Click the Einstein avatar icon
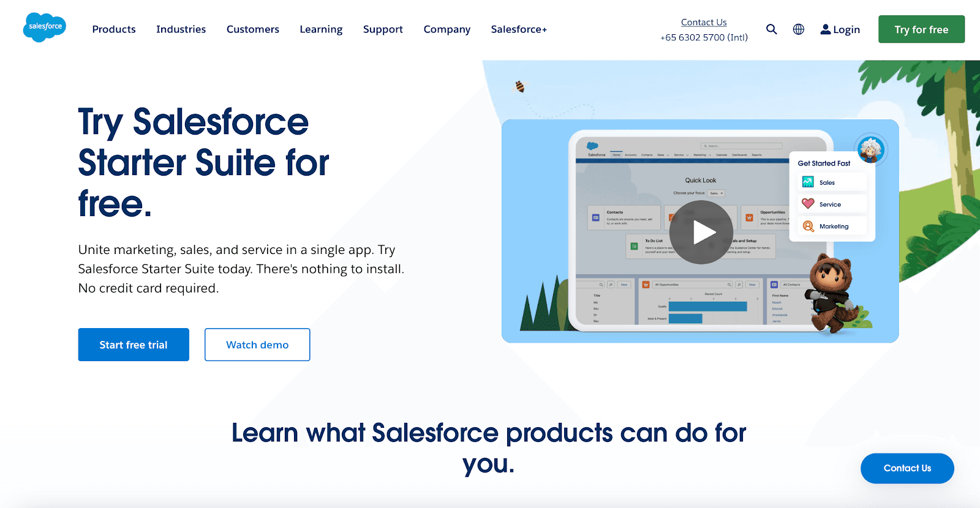Screen dimensions: 980x508 pos(870,149)
